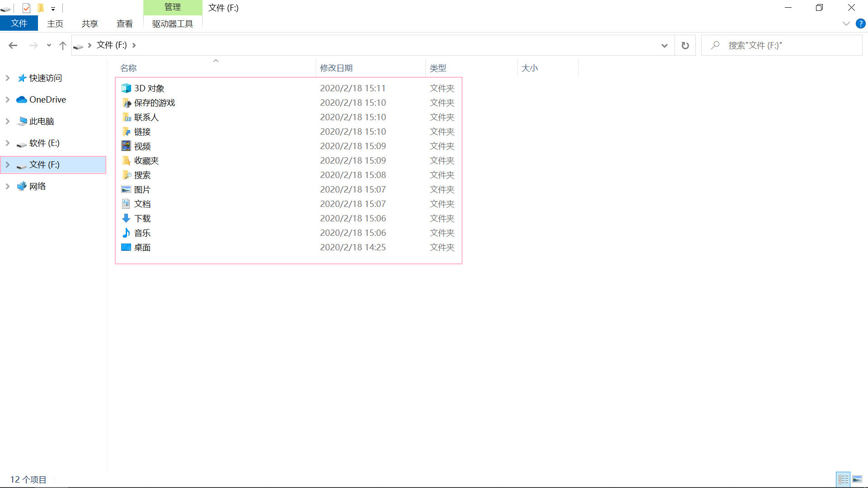Switch to large thumbnails view layout
Image resolution: width=868 pixels, height=488 pixels.
tap(857, 479)
